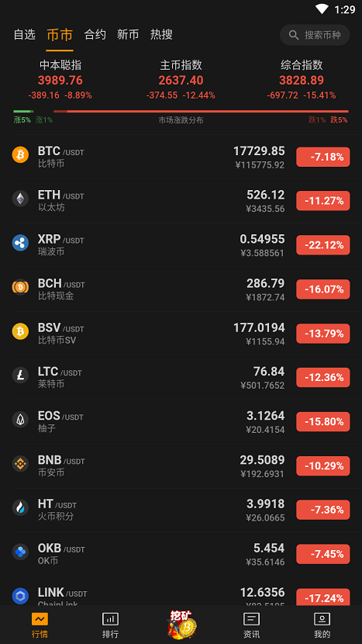
Task: Switch to the 自选 favorites tab
Action: pos(25,35)
